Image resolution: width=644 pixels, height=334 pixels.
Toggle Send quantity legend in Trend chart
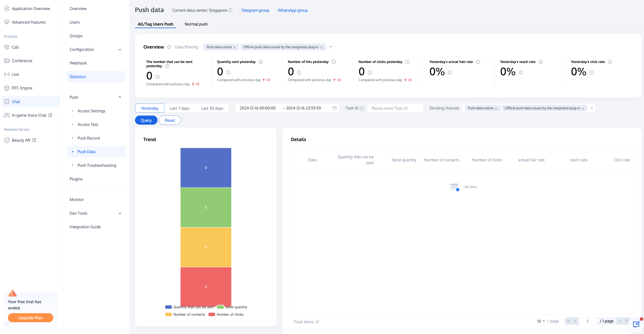tap(232, 307)
